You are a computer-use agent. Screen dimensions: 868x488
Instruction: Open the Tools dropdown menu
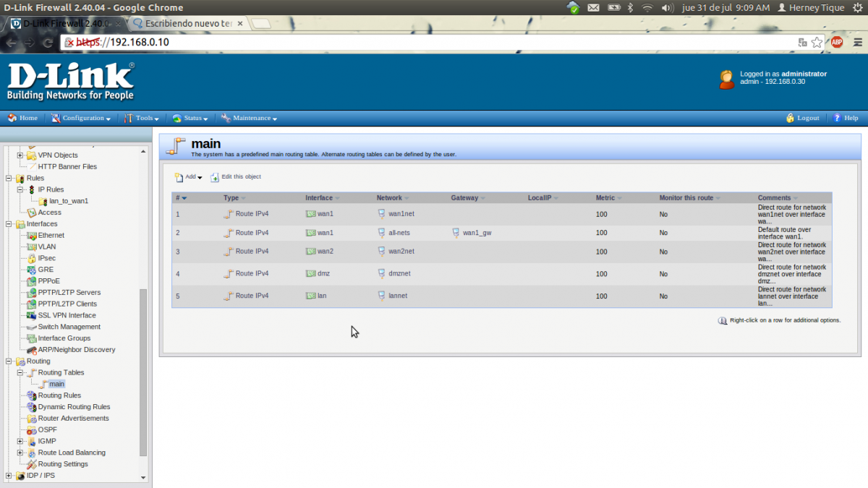coord(142,118)
